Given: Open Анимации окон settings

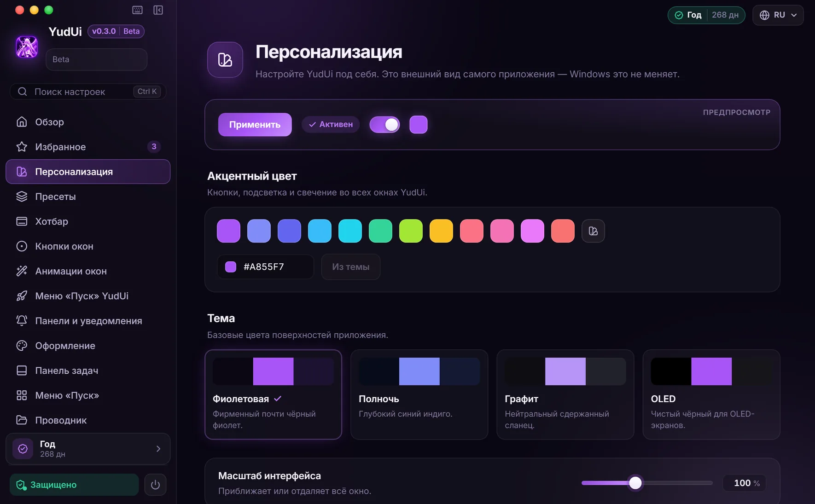Looking at the screenshot, I should (88, 271).
